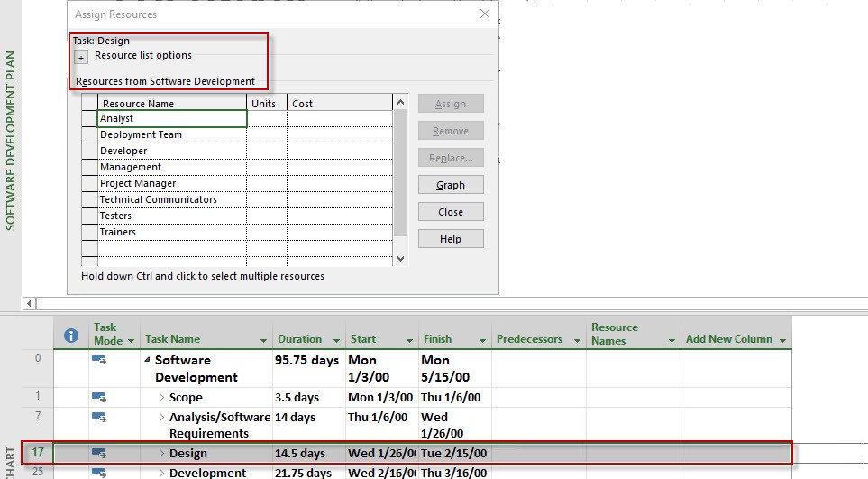Select row number 17

(x=38, y=452)
